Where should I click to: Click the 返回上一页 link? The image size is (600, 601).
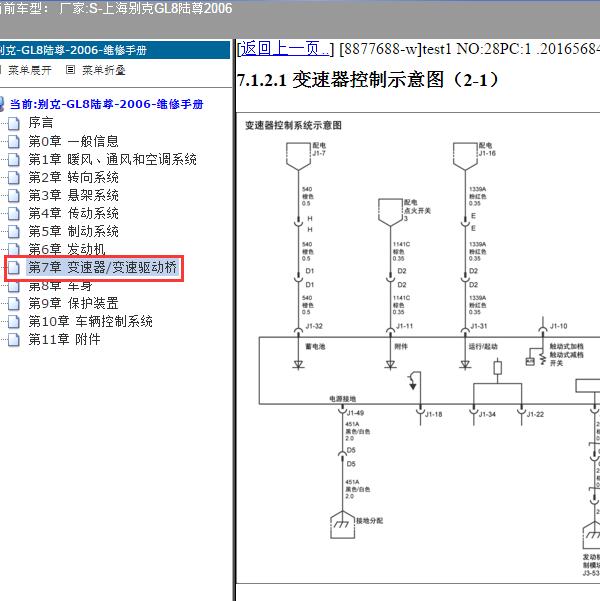(x=284, y=49)
